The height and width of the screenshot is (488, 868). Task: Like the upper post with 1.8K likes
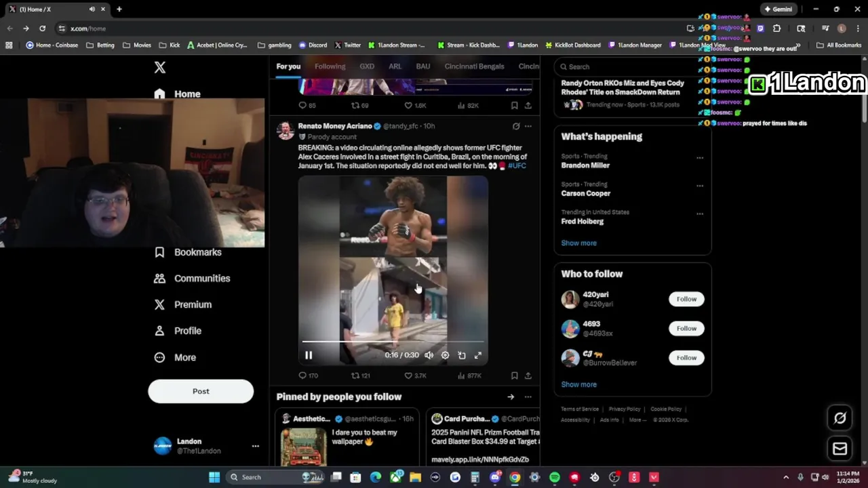pos(415,106)
